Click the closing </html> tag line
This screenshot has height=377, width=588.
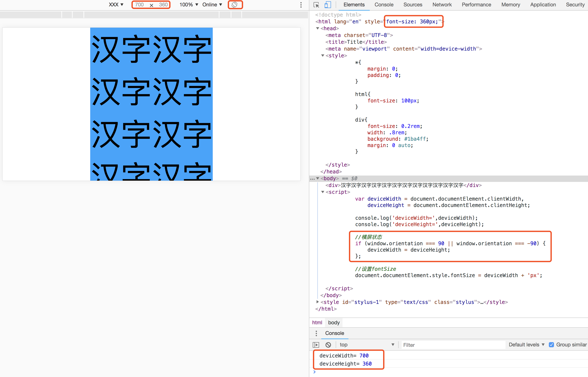(326, 309)
